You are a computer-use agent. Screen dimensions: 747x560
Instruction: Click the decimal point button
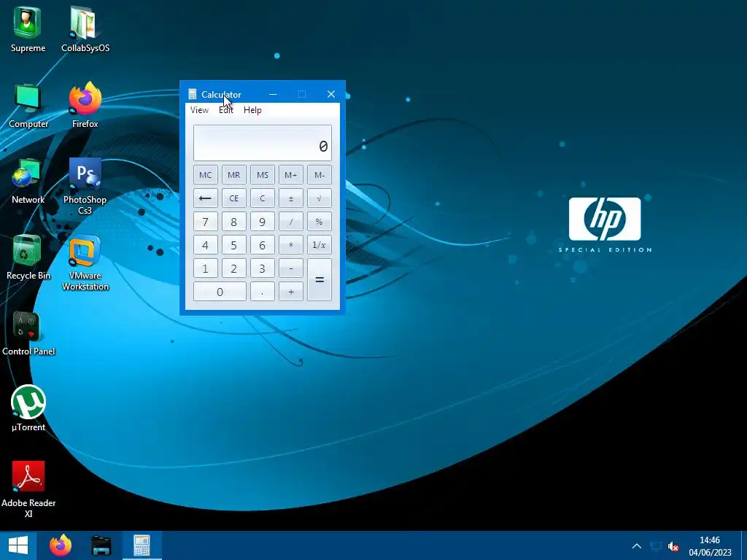point(263,292)
